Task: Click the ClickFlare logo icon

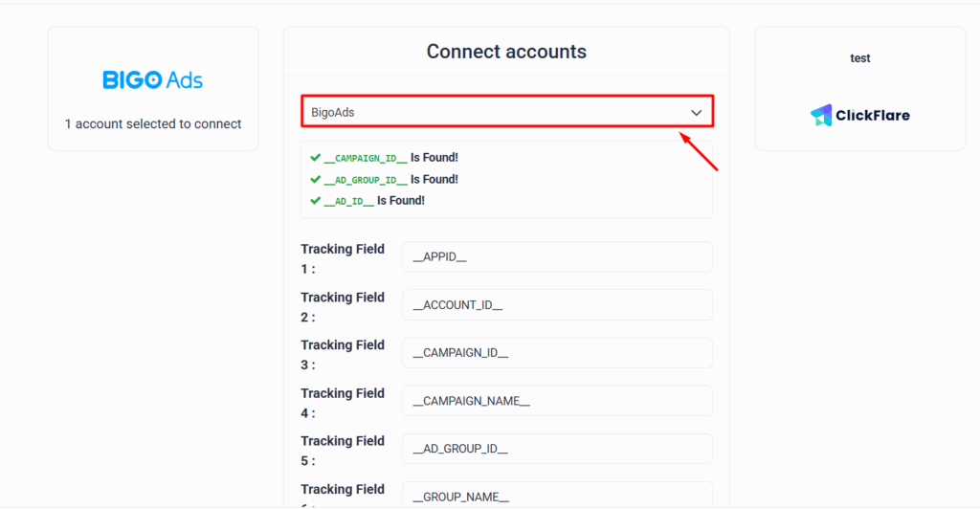Action: point(821,116)
